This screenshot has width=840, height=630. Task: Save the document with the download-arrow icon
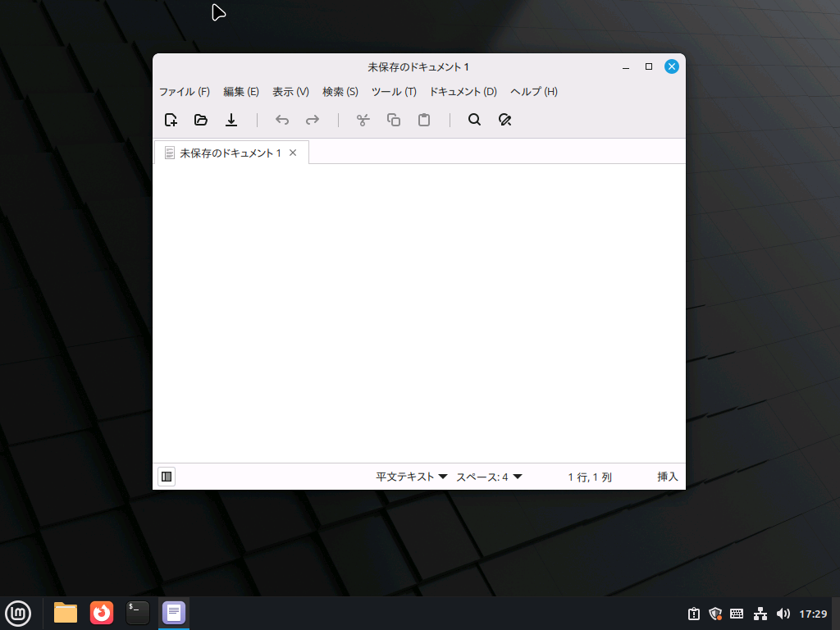231,120
